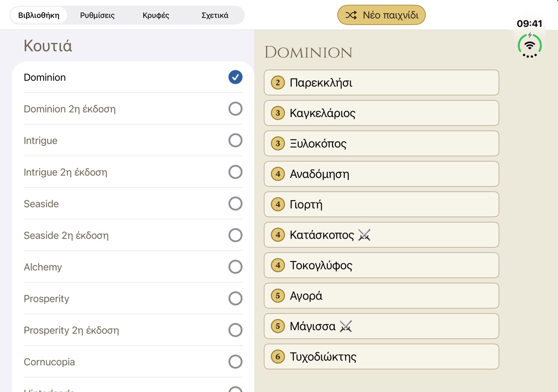Click the Prosperity box name
558x392 pixels.
(x=46, y=299)
